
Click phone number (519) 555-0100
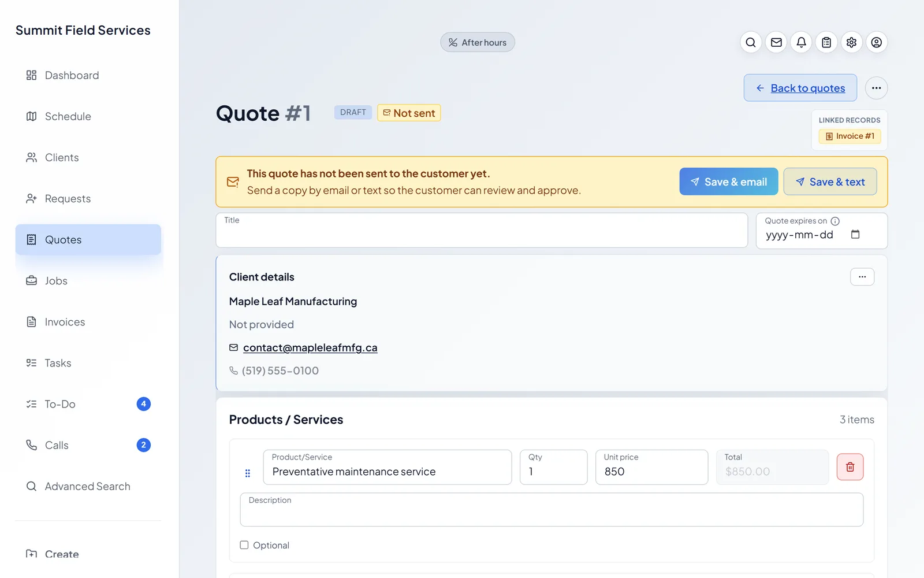[x=280, y=370]
